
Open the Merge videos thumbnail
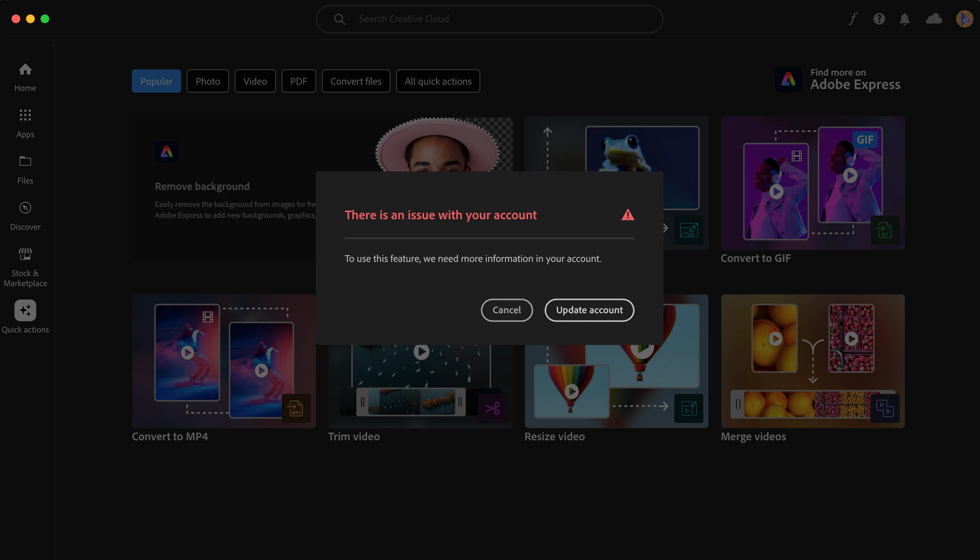coord(812,361)
